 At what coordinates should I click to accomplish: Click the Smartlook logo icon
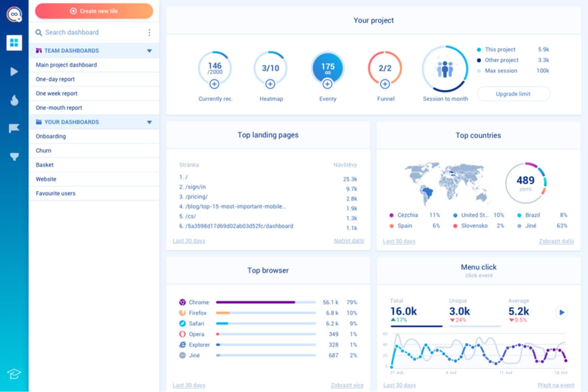coord(14,14)
